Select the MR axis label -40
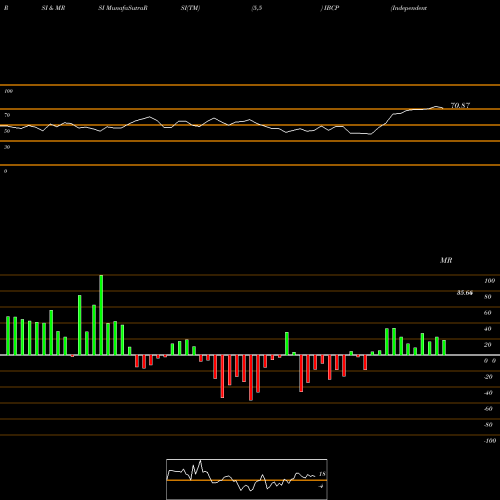Viewport: 500px width, 500px height. click(488, 393)
